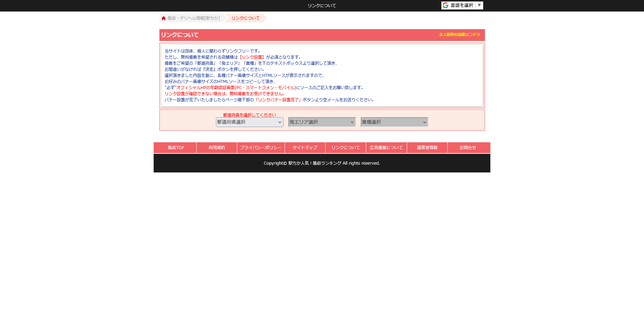Click the リンクについて pink section heading
644x311 pixels.
(x=180, y=35)
